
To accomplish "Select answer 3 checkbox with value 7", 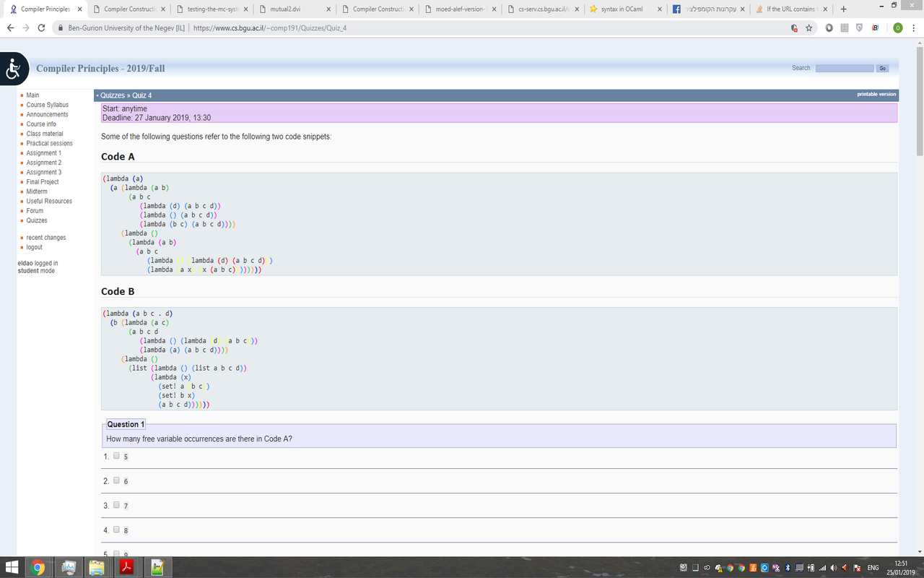I will (116, 505).
